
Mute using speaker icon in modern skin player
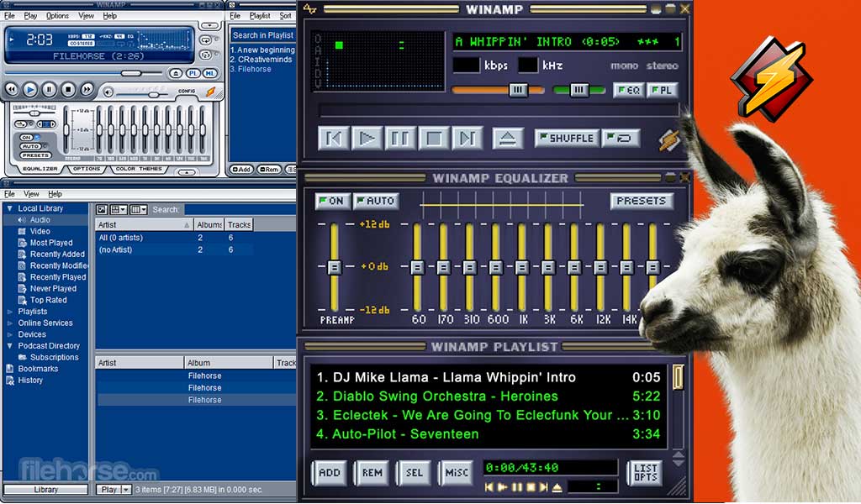pos(108,92)
